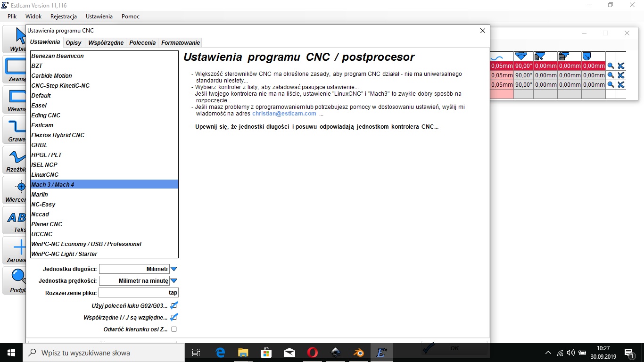644x362 pixels.
Task: Select 'Default' controller preset
Action: (x=104, y=96)
